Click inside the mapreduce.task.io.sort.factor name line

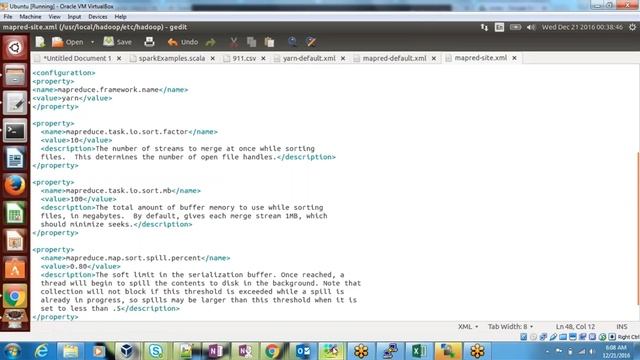point(129,132)
